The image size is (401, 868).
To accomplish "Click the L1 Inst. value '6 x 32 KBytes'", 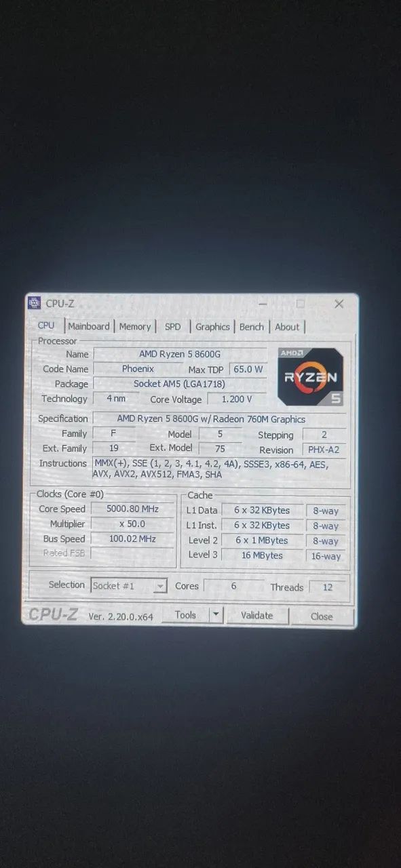I will tap(262, 526).
